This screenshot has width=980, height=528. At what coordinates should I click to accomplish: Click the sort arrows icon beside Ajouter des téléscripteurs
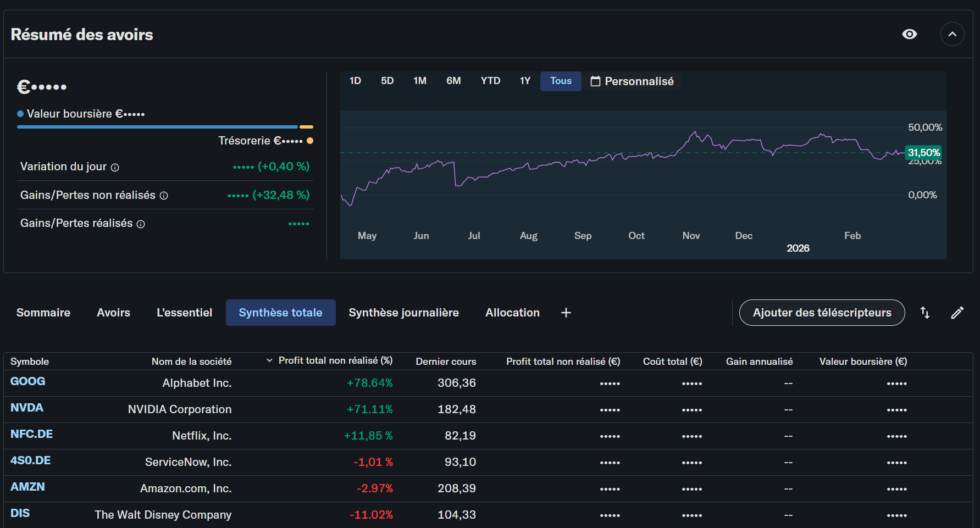coord(925,313)
